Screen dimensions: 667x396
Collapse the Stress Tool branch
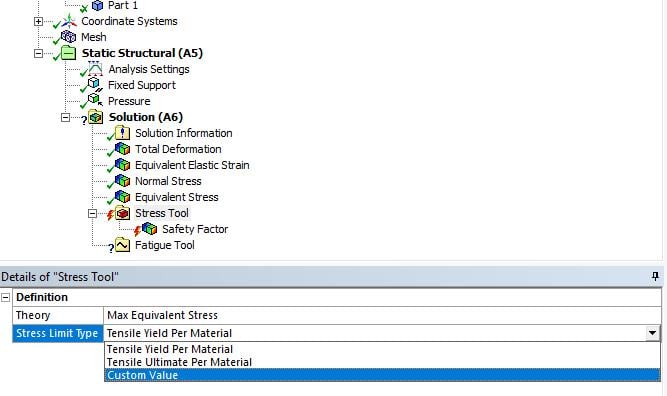click(92, 214)
